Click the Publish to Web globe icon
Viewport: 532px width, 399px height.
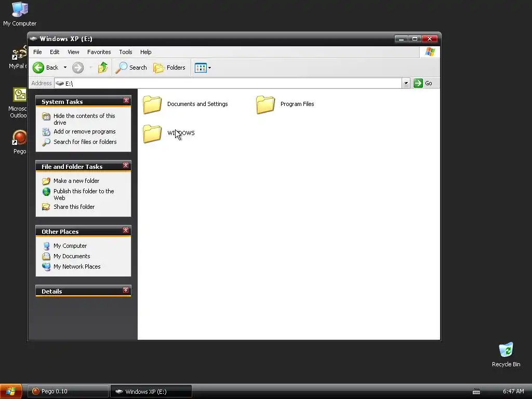click(x=46, y=192)
